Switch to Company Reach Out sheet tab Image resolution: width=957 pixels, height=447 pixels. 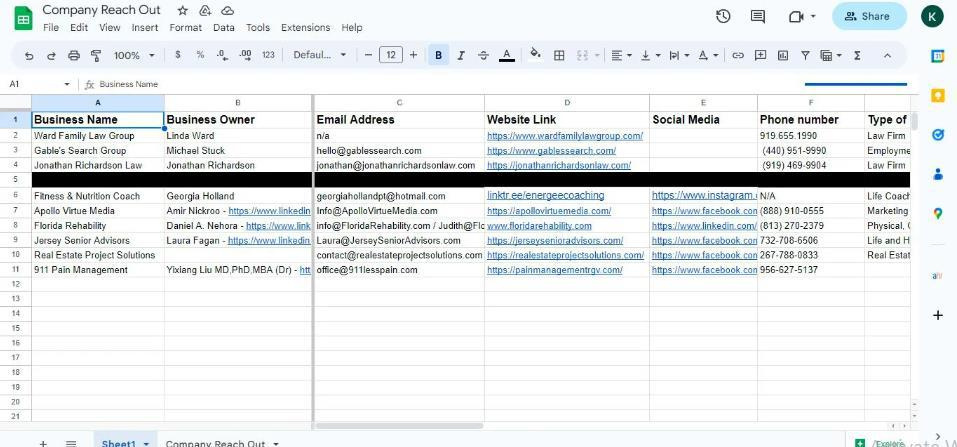coord(222,442)
